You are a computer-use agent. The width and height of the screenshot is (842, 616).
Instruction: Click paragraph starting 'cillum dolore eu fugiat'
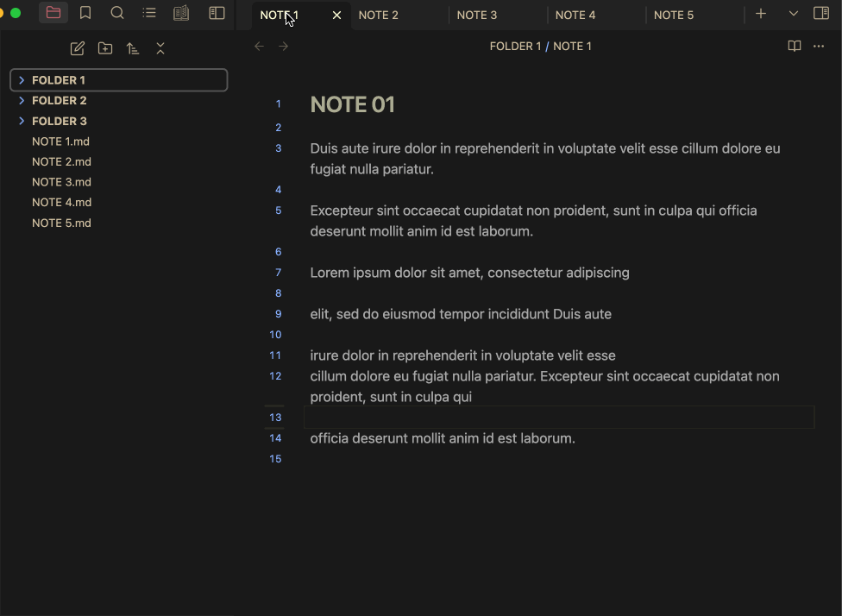544,387
